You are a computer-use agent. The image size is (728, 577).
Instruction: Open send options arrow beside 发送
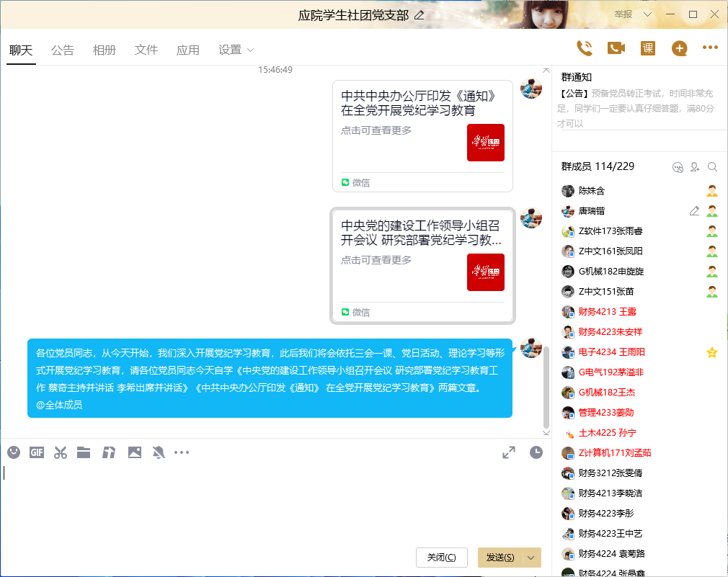[532, 558]
